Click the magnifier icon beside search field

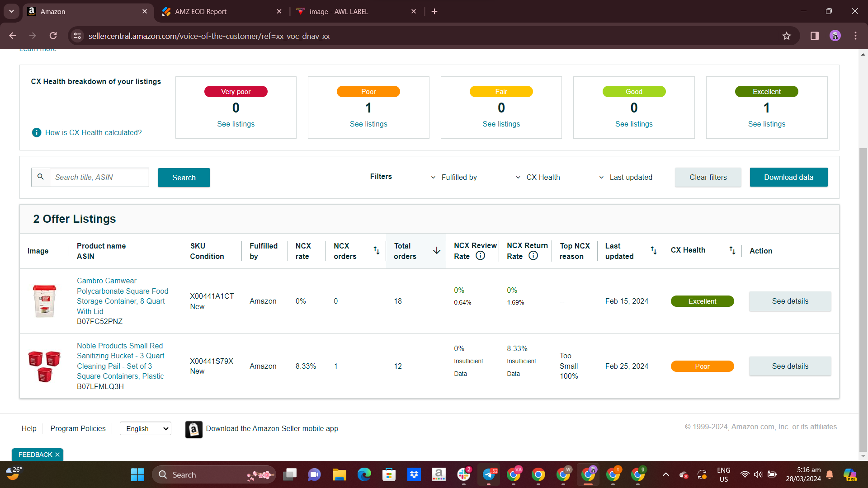click(x=41, y=177)
